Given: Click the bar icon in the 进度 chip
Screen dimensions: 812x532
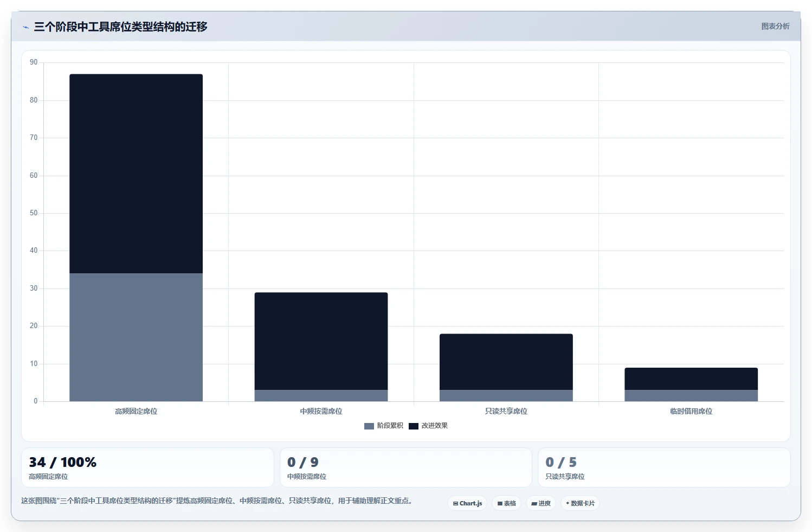Looking at the screenshot, I should 534,504.
